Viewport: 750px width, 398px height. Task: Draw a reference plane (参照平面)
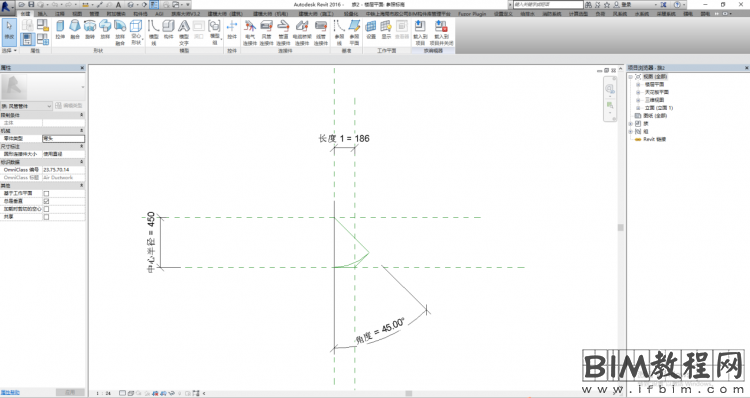(354, 33)
